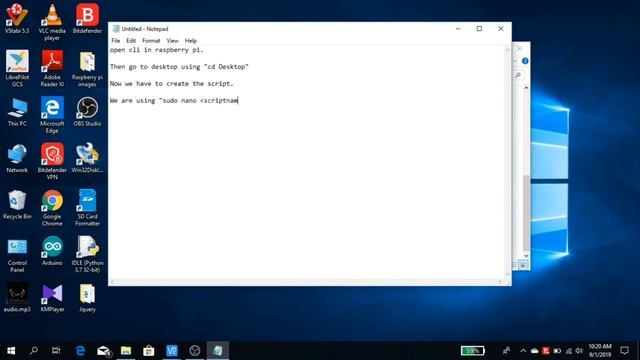Open the SD Card Formatter shortcut
This screenshot has height=360, width=640.
click(87, 208)
